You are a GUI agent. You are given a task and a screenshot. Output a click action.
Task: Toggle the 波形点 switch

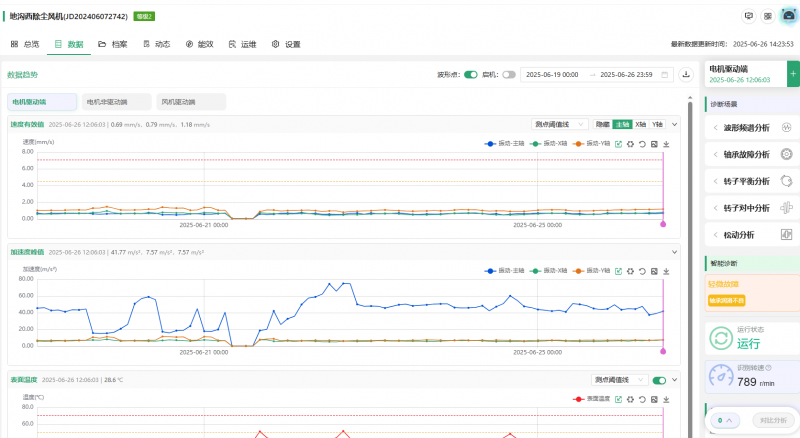pos(470,74)
